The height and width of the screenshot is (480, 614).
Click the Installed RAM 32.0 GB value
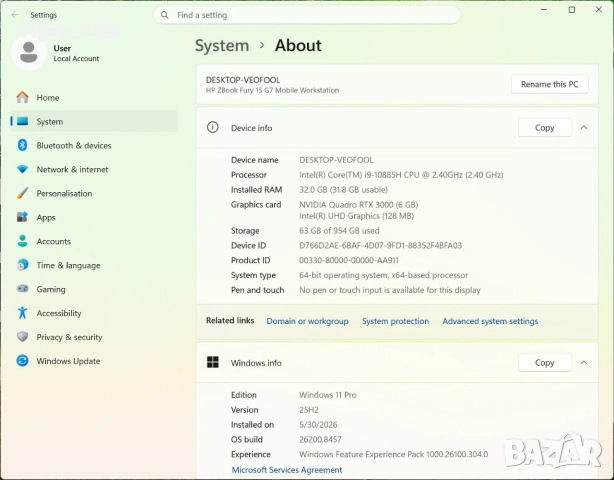coord(343,189)
